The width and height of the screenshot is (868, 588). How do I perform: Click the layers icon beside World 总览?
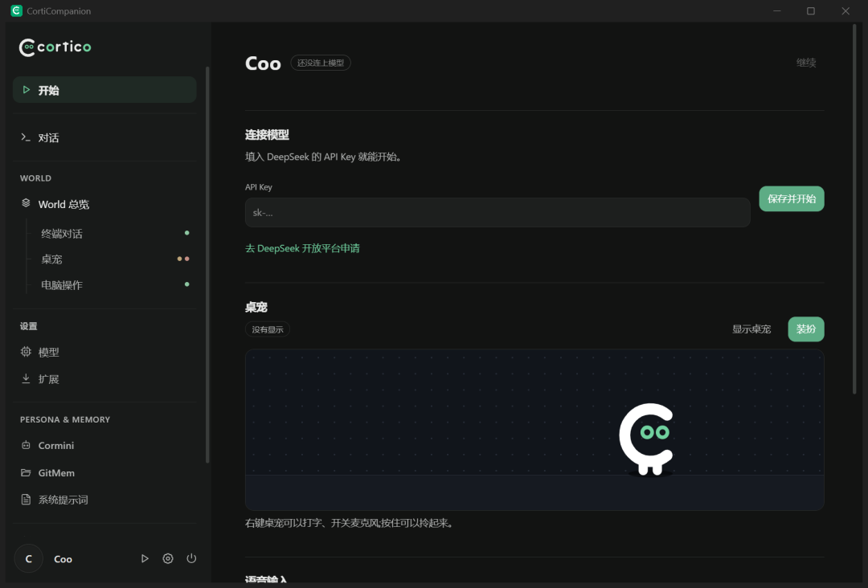tap(26, 203)
